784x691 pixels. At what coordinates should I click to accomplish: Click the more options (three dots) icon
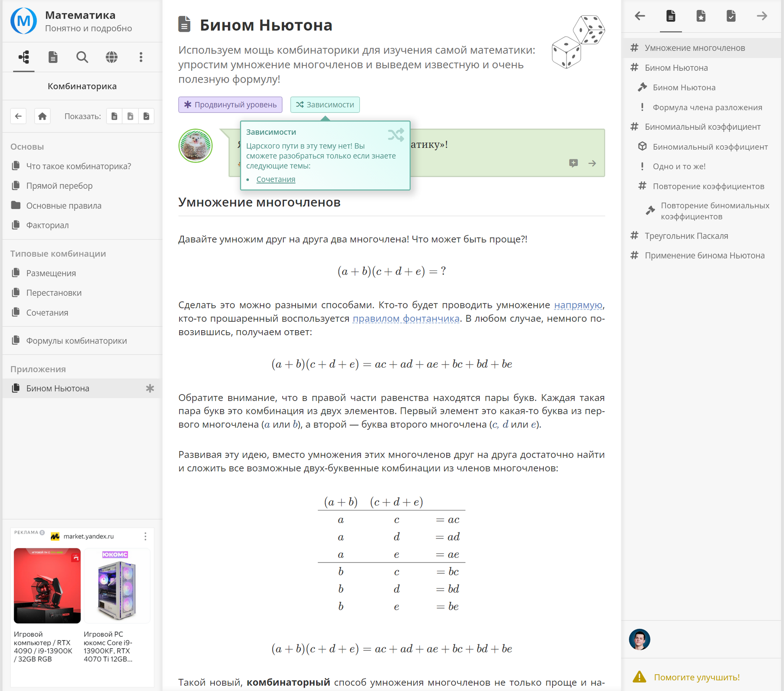pyautogui.click(x=141, y=57)
